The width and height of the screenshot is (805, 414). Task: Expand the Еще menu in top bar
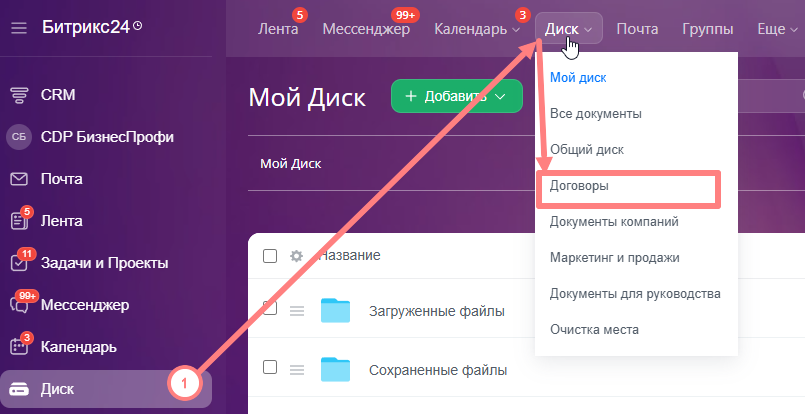click(777, 29)
